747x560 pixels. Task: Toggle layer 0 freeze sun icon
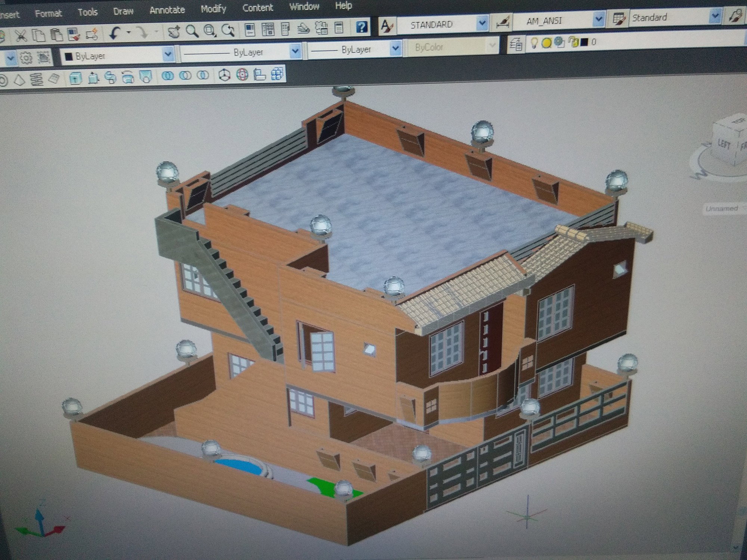tap(546, 43)
